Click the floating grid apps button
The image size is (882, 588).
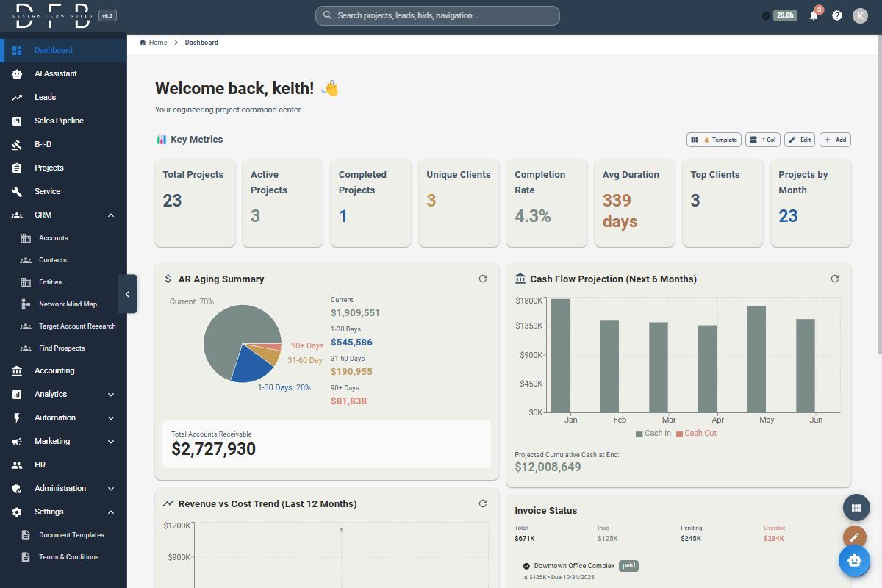[856, 507]
